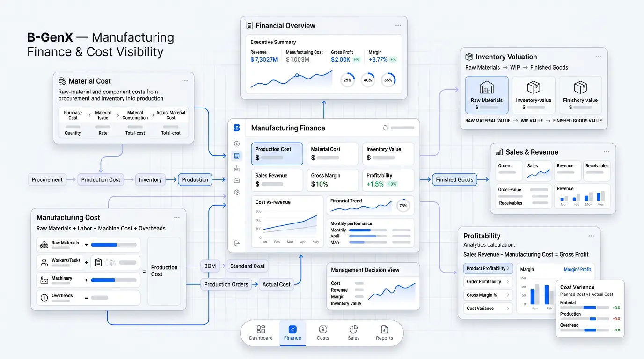Click the Inventory flow node

click(150, 179)
